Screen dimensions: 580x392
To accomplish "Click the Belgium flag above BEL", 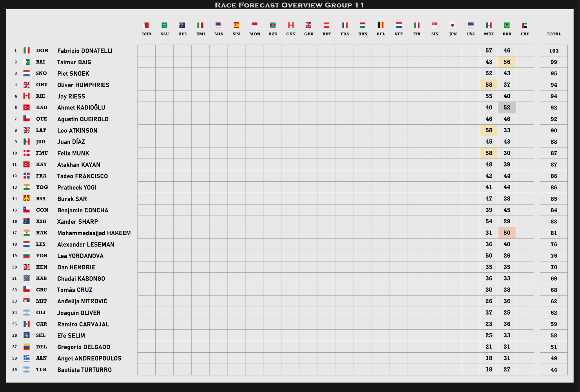I will pos(380,25).
